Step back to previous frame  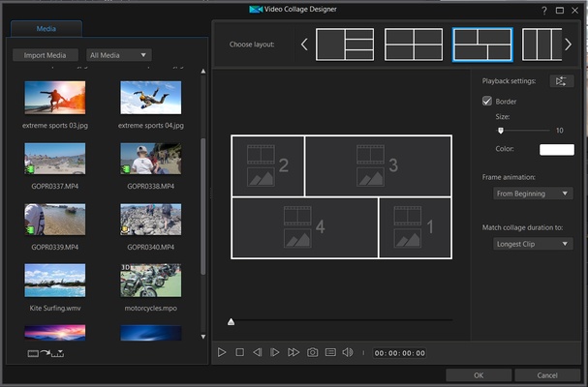coord(257,353)
